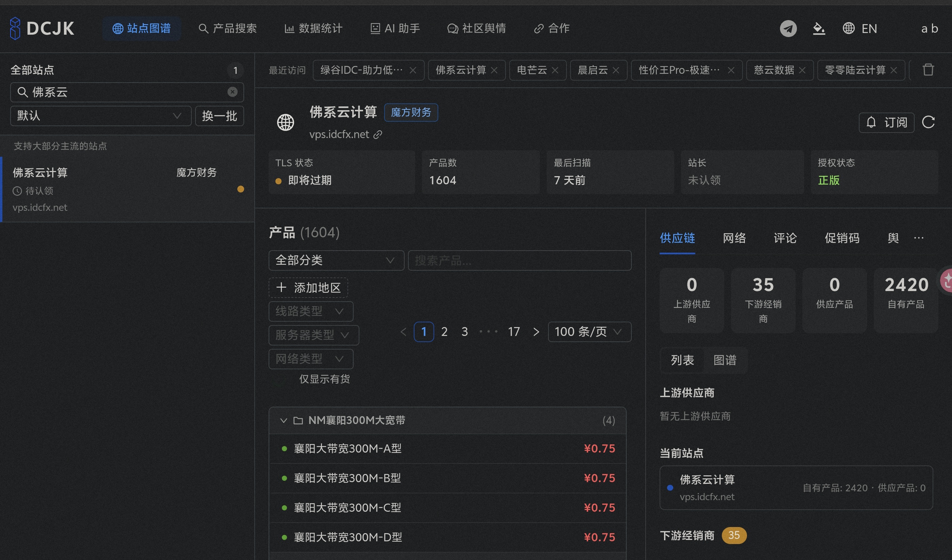
Task: Close the 性价王Pro recent tab
Action: click(731, 70)
